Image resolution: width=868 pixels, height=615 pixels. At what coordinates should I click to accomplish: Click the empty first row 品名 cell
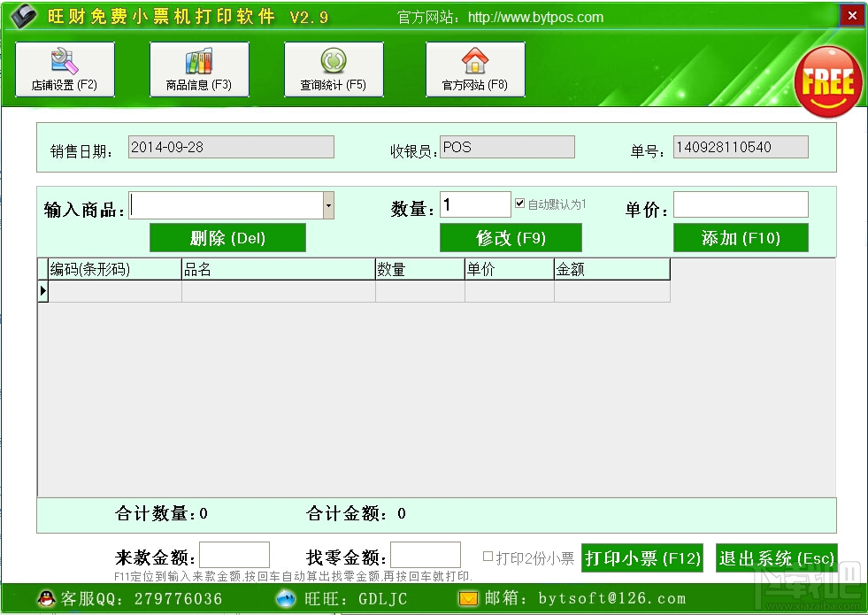[279, 291]
